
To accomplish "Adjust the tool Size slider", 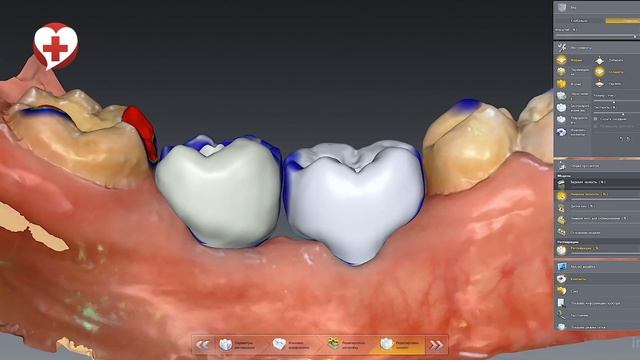I will pos(616,101).
